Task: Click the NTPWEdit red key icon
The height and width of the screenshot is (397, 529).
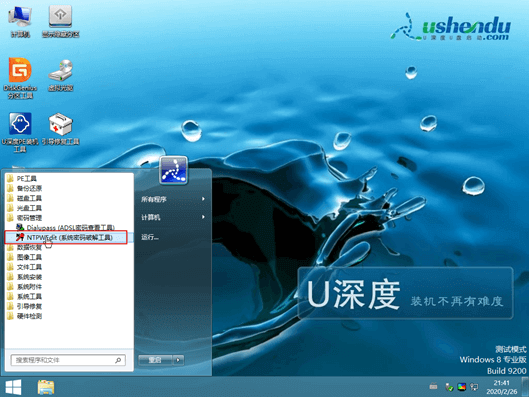Action: (20, 237)
